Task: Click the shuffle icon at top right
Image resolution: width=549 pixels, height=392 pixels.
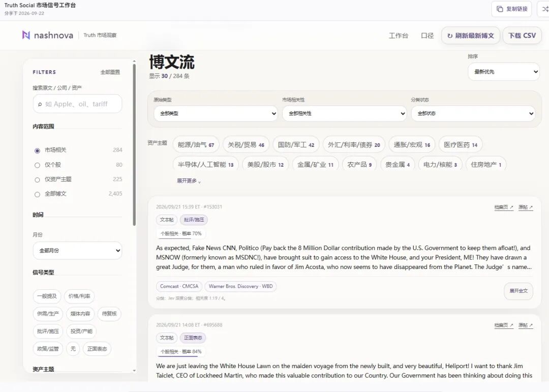Action: [x=545, y=9]
